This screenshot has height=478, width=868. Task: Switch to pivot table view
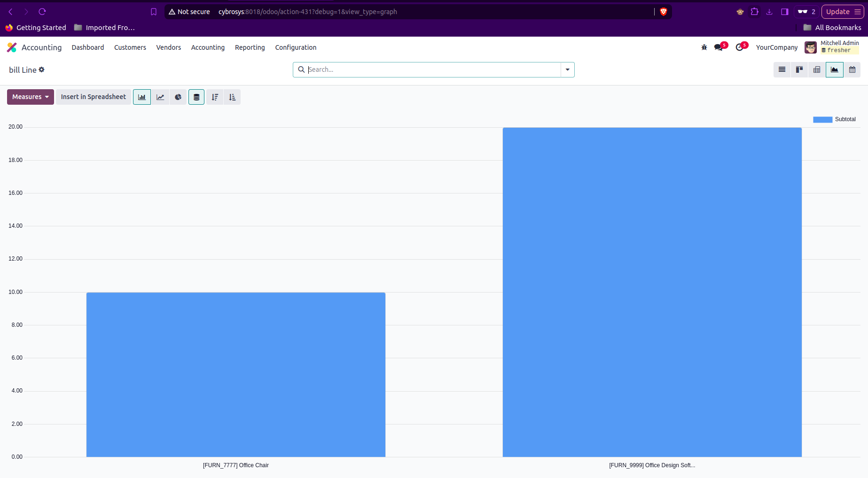point(817,70)
